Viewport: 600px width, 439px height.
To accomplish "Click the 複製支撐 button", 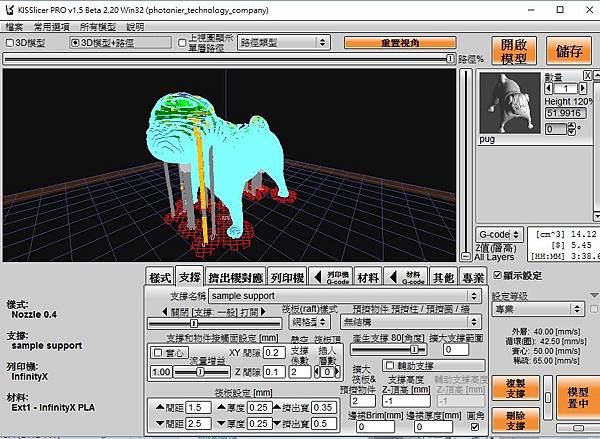I will click(515, 388).
